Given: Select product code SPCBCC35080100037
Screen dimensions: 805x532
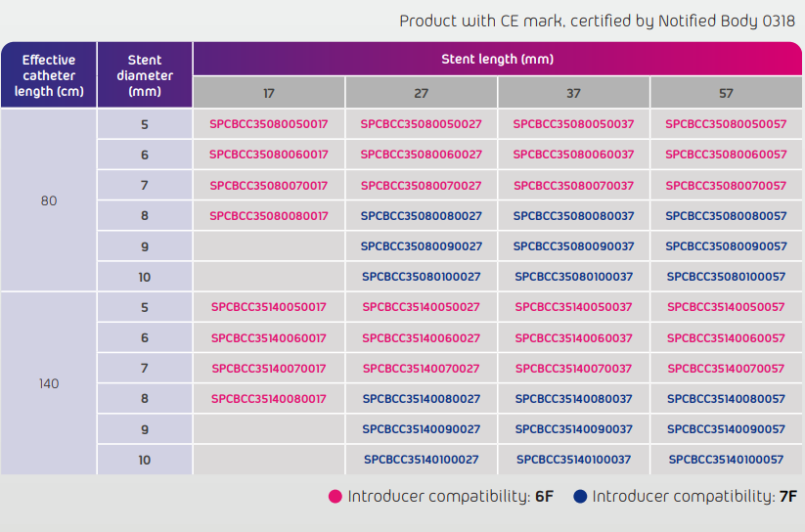Looking at the screenshot, I should click(x=573, y=277).
